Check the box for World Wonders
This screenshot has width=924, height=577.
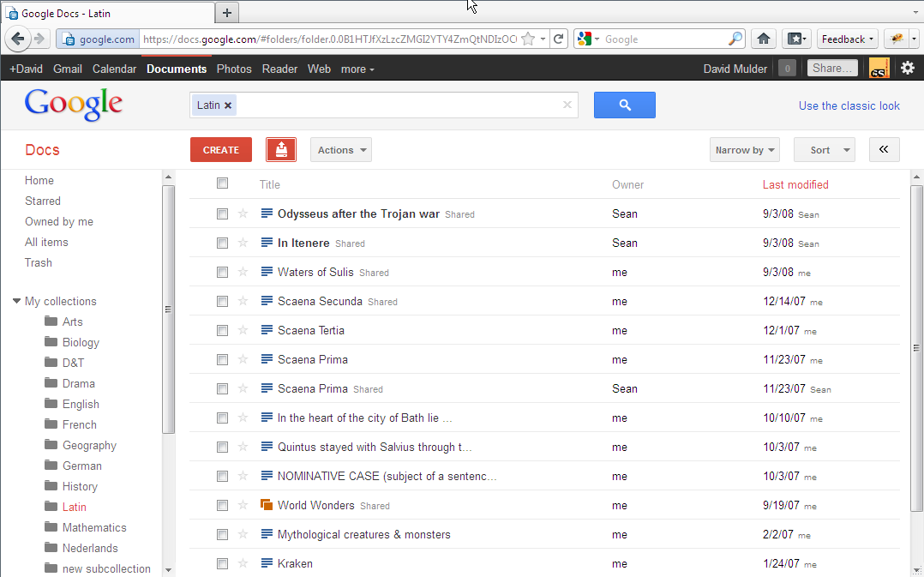pos(222,506)
